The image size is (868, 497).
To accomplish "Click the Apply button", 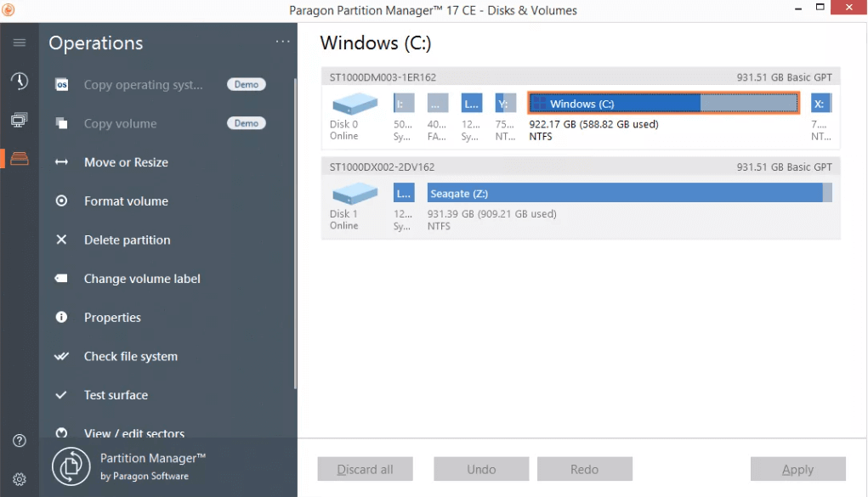I will point(797,469).
